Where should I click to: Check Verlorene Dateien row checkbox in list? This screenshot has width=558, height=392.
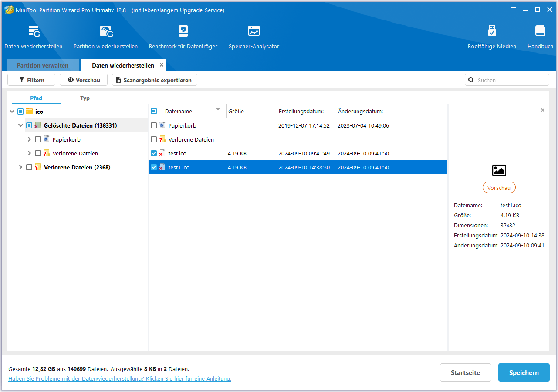click(x=154, y=139)
